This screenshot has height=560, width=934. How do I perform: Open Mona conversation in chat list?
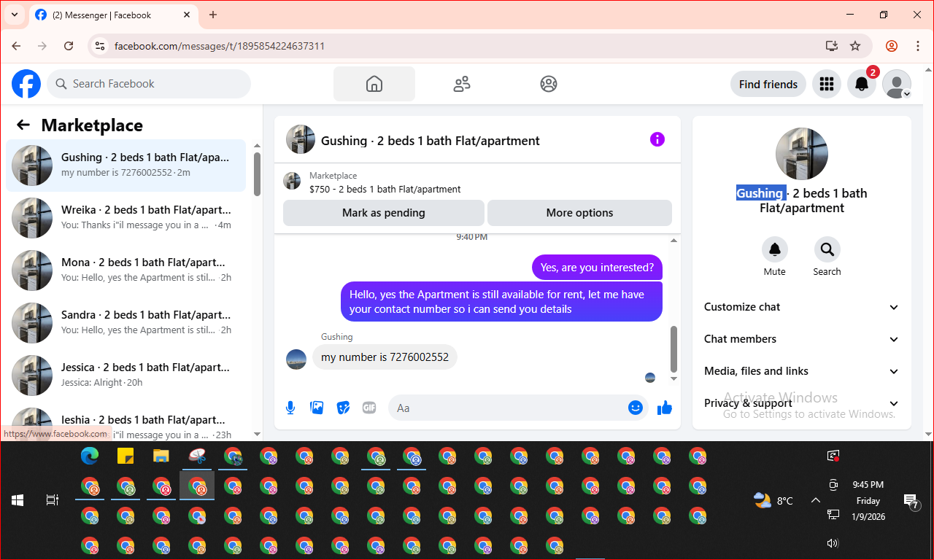click(x=126, y=271)
